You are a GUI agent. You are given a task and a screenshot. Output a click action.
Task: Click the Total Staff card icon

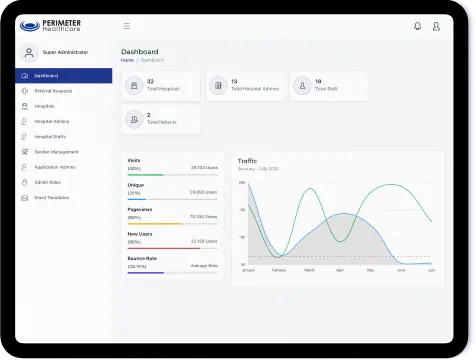302,86
